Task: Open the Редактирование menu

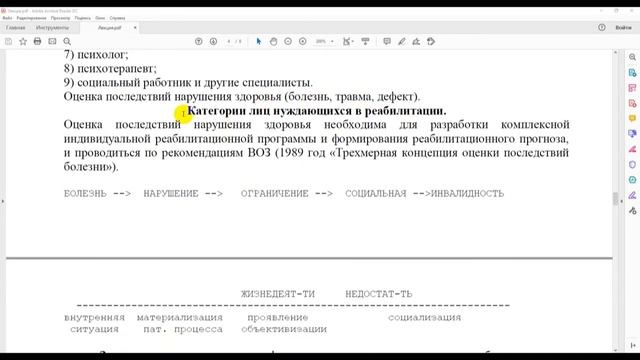Action: coord(31,18)
